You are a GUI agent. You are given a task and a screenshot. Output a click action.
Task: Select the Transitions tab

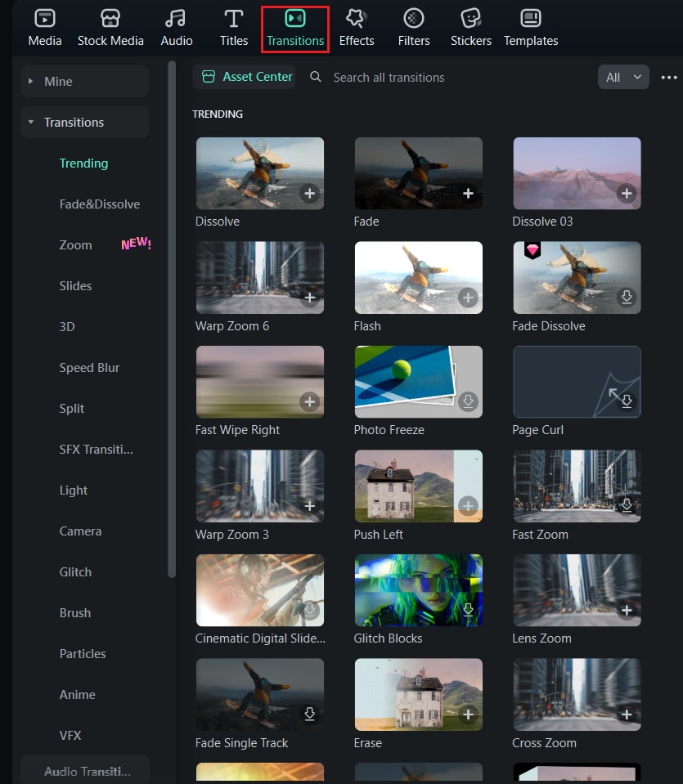(x=295, y=29)
